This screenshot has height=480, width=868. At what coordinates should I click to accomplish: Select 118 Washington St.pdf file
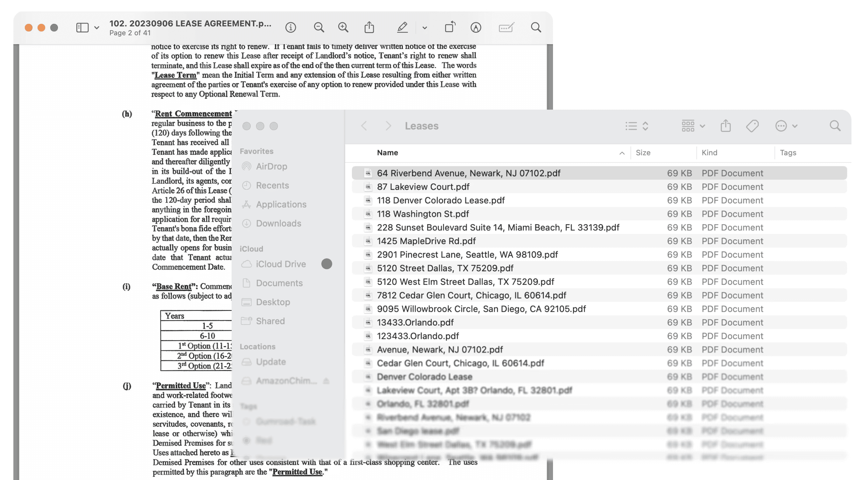[423, 214]
